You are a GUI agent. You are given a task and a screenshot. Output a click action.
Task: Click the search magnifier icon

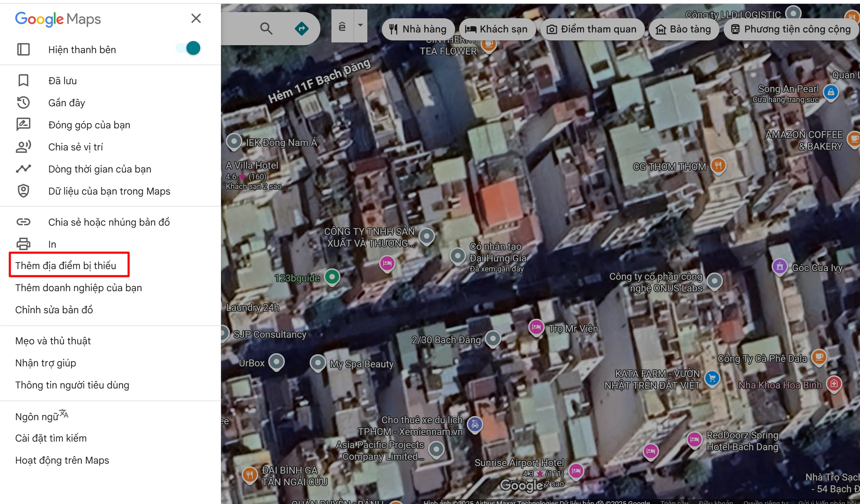(266, 28)
